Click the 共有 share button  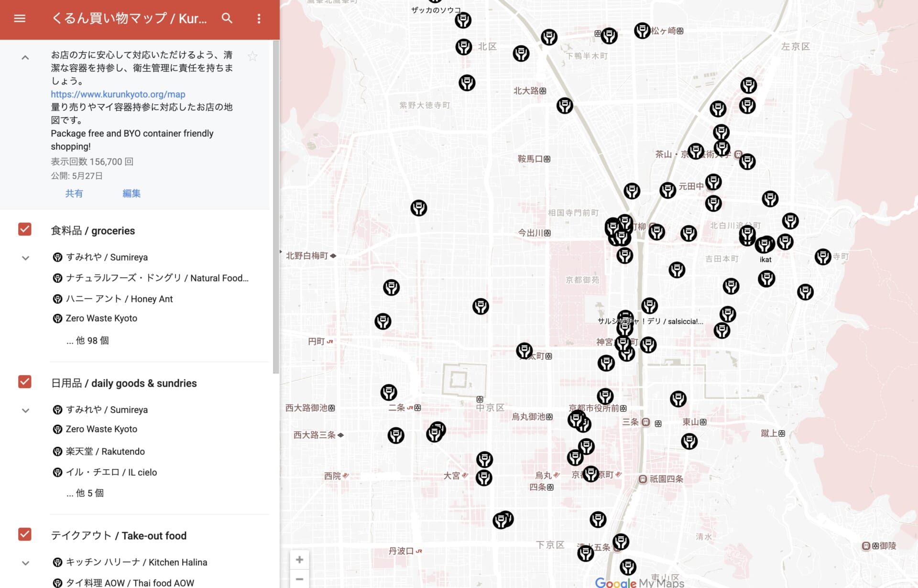point(74,193)
